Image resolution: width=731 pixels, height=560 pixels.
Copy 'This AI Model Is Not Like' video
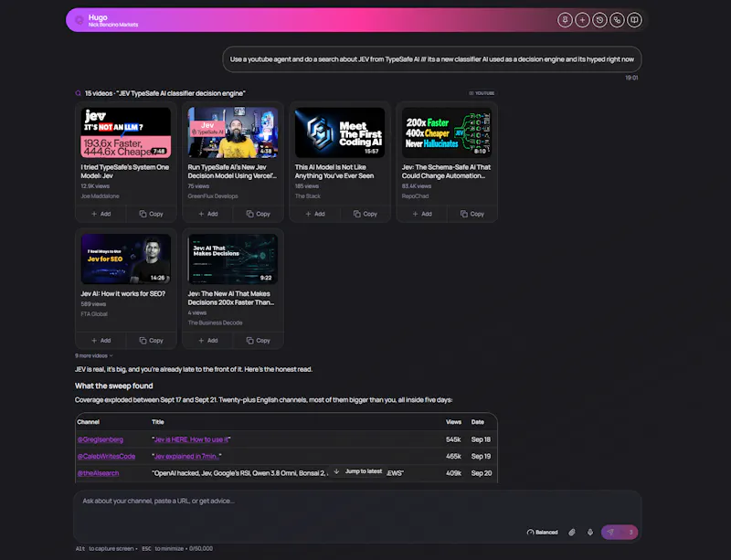[x=365, y=214]
